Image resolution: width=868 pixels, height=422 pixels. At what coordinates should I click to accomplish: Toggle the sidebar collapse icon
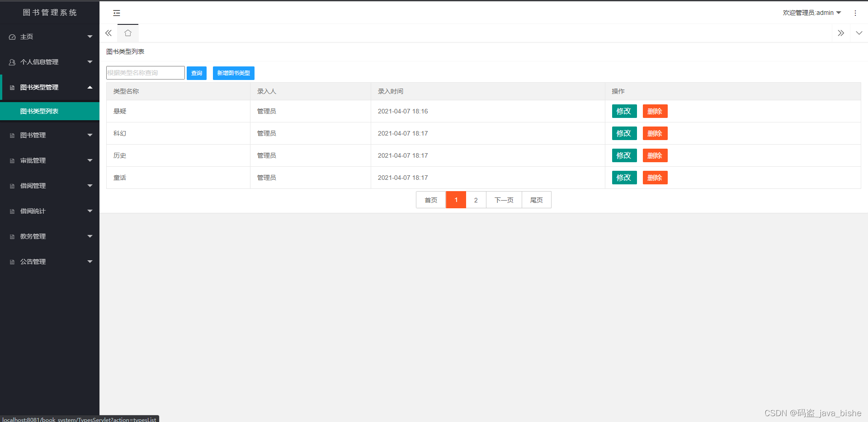pyautogui.click(x=117, y=13)
